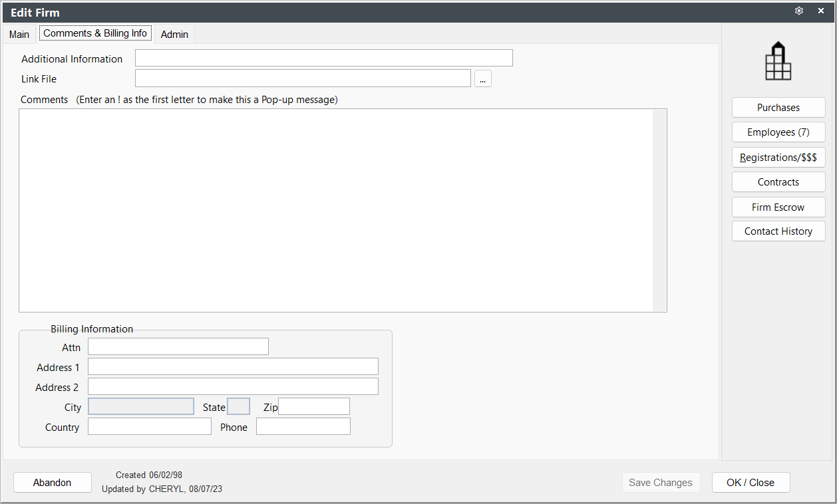Image resolution: width=837 pixels, height=504 pixels.
Task: Click the billing City field
Action: point(141,406)
